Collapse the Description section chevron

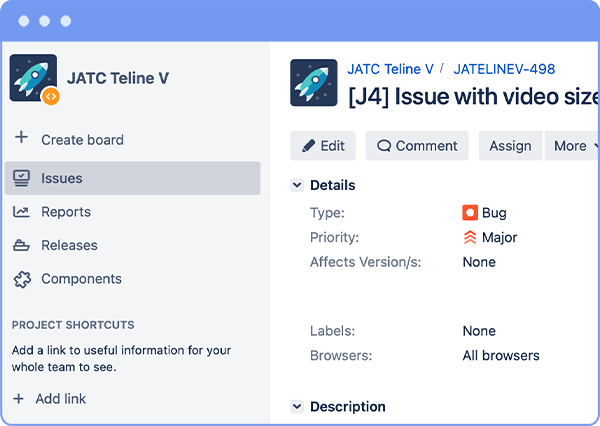point(297,406)
